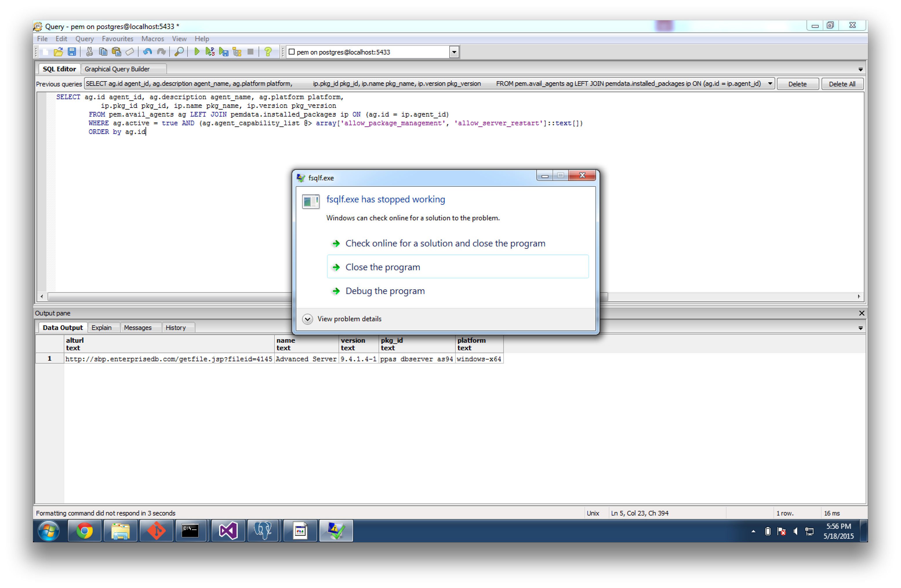
Task: Click Close the program option
Action: [383, 267]
